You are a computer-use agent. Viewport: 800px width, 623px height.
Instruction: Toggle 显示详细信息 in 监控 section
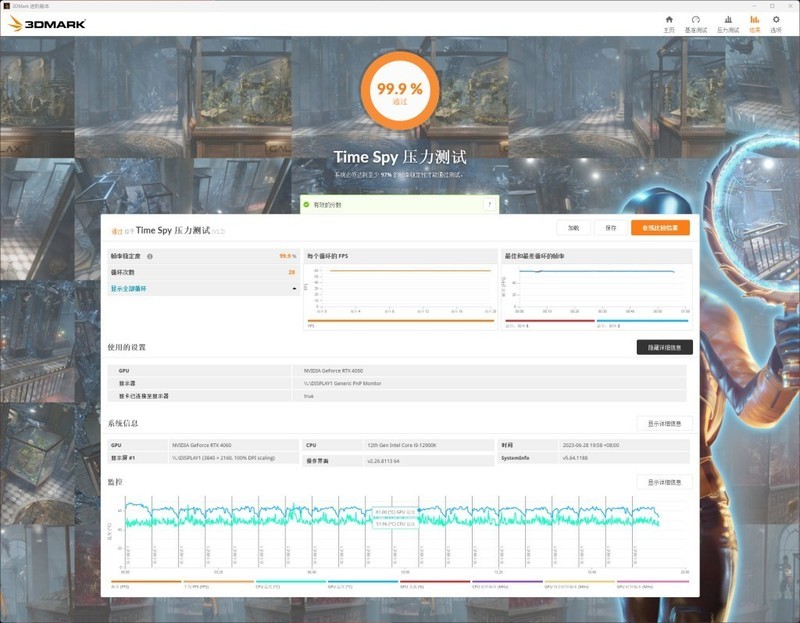pos(662,479)
